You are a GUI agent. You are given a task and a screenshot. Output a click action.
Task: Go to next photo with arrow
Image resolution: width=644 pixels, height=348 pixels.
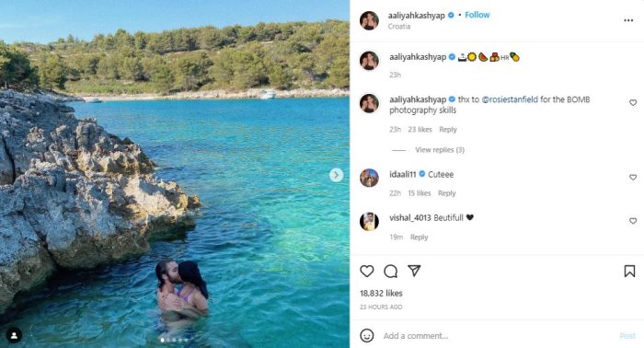click(336, 175)
